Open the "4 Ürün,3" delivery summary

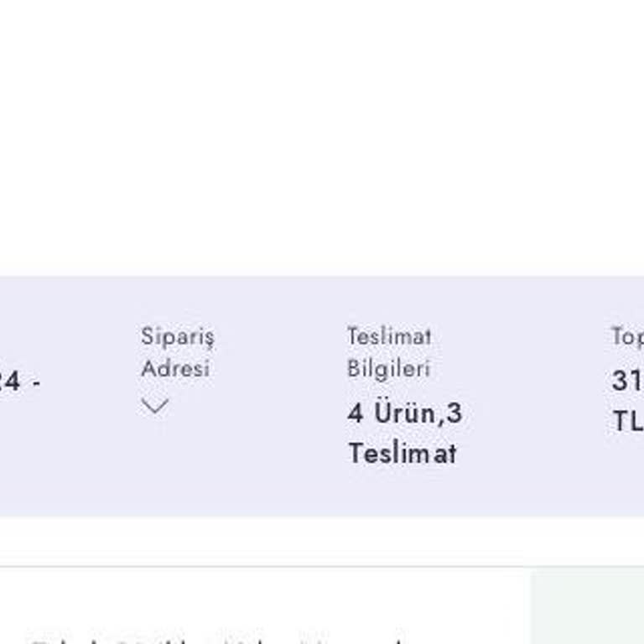(x=404, y=413)
